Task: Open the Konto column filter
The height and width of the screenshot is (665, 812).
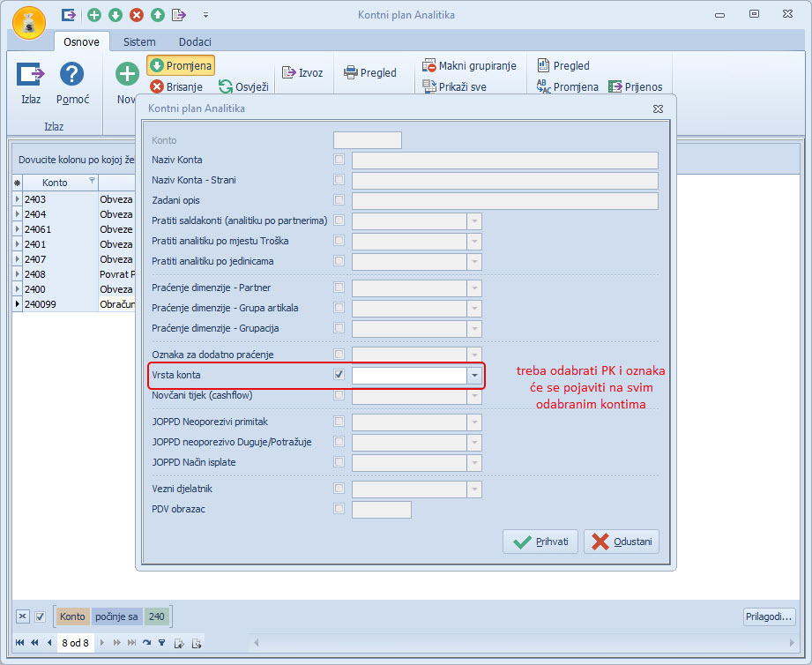Action: (x=93, y=180)
